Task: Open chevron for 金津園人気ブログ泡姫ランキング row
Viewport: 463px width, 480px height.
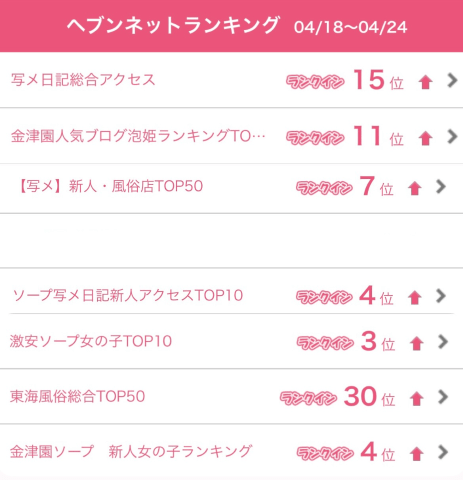Action: tap(452, 136)
